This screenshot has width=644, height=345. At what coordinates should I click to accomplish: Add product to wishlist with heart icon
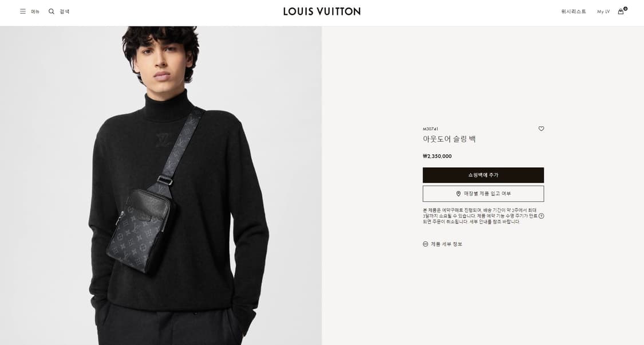click(x=541, y=129)
